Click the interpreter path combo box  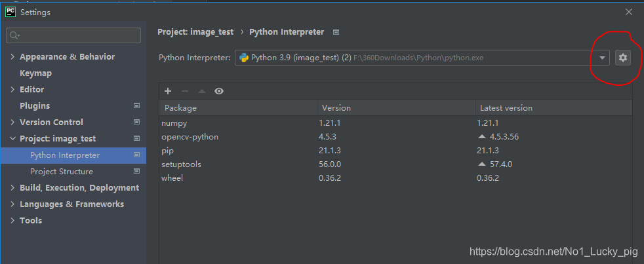coord(422,58)
